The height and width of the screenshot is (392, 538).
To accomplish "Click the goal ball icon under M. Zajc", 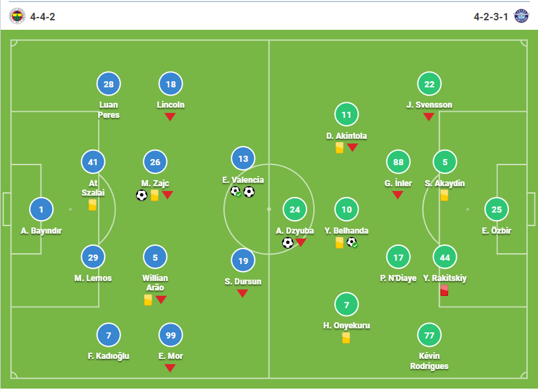I will (x=141, y=195).
